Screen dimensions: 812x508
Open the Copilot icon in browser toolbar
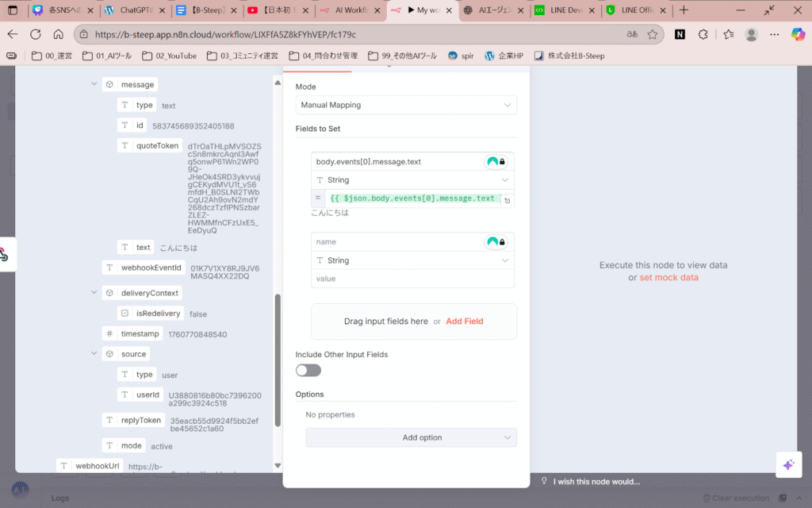tap(798, 34)
